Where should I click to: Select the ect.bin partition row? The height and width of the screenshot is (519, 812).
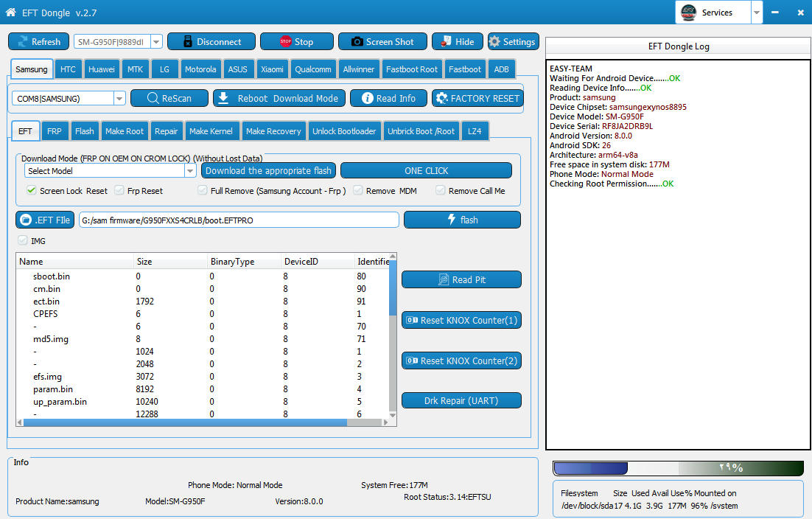[x=203, y=301]
